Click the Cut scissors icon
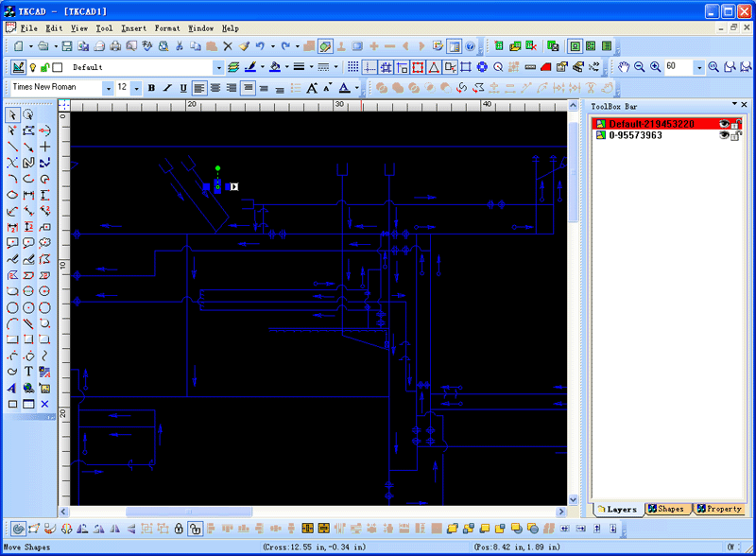Image resolution: width=756 pixels, height=556 pixels. coord(180,45)
